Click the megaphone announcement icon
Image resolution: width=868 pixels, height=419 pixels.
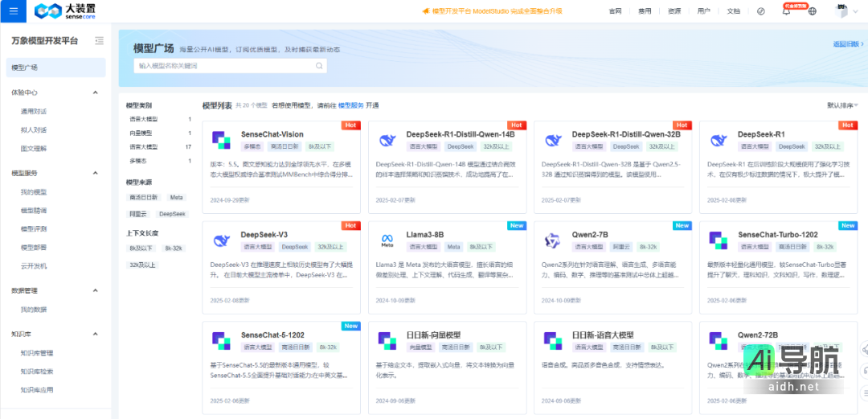pos(426,11)
